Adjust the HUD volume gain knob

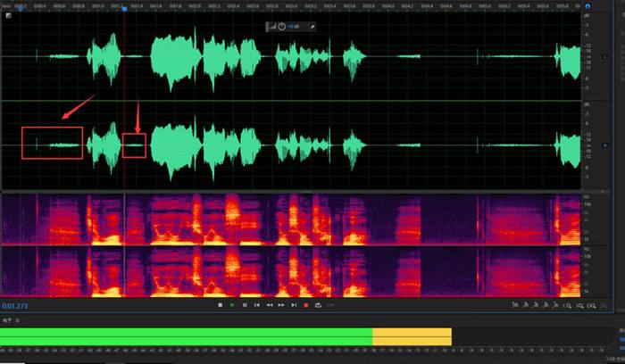tap(281, 27)
